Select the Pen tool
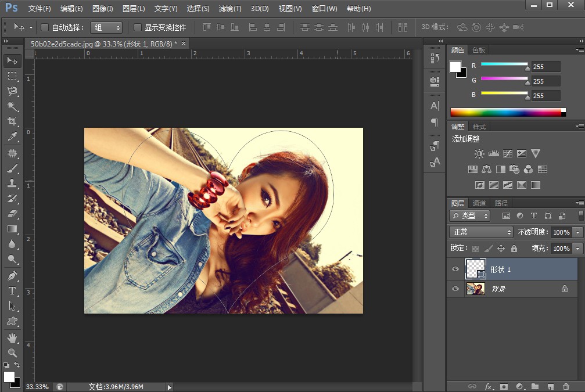The image size is (585, 392). click(x=12, y=276)
